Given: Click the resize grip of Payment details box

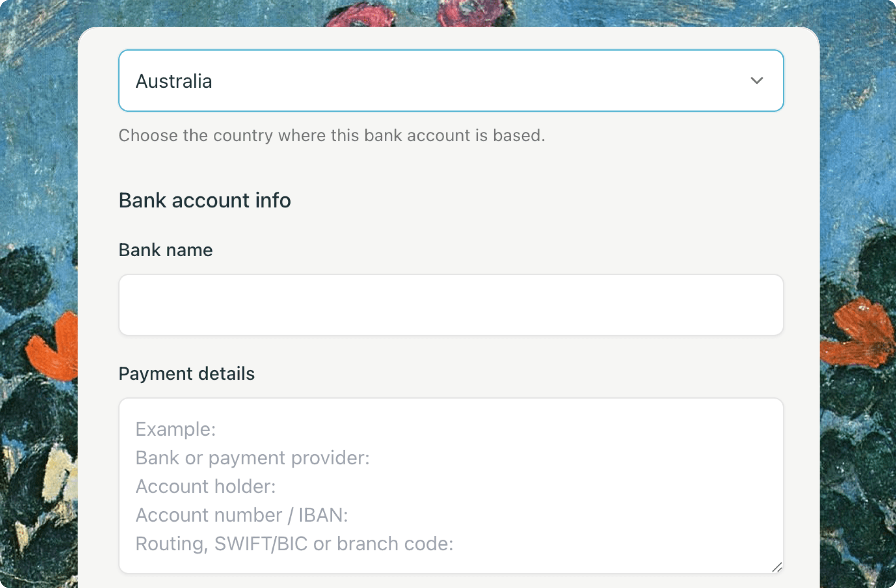Looking at the screenshot, I should click(x=777, y=567).
